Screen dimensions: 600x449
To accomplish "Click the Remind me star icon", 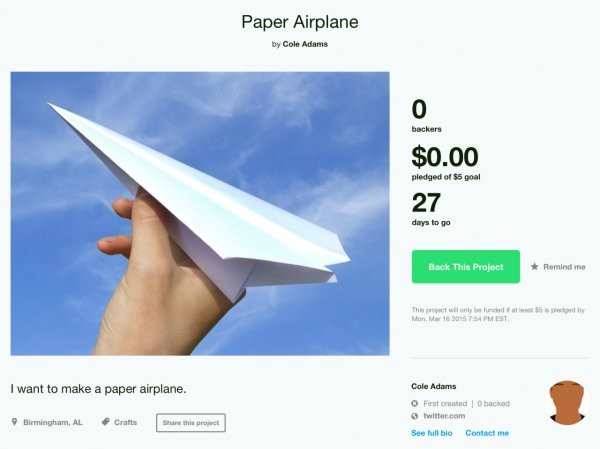I will (535, 266).
